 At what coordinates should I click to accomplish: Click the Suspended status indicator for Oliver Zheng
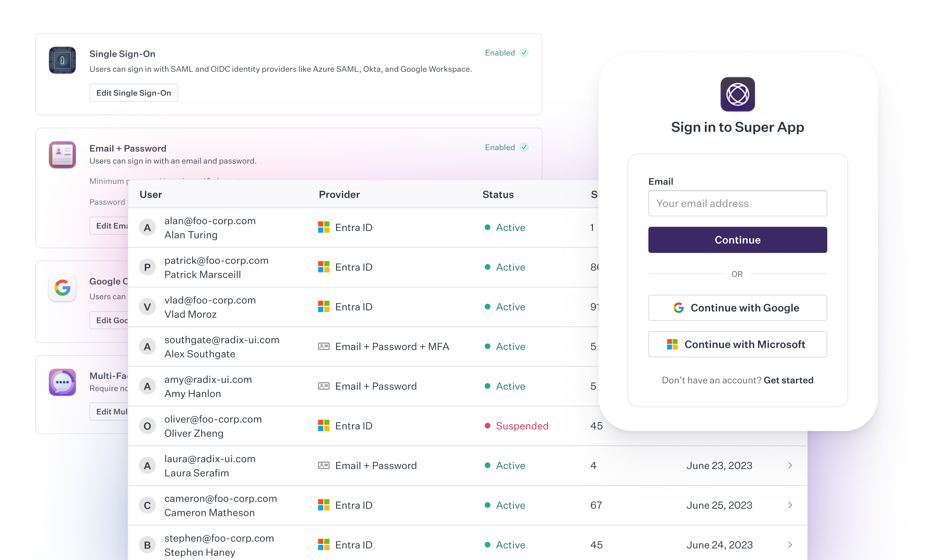(x=488, y=426)
